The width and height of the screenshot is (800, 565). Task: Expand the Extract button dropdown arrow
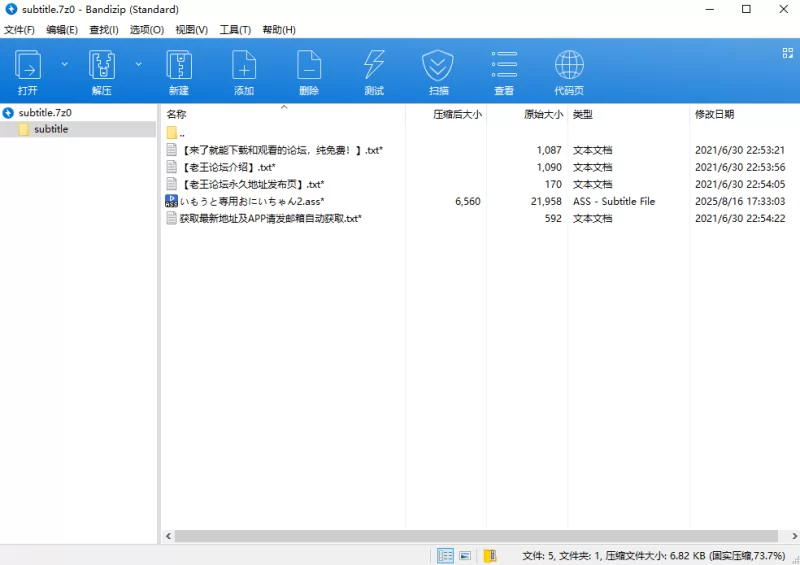point(138,64)
